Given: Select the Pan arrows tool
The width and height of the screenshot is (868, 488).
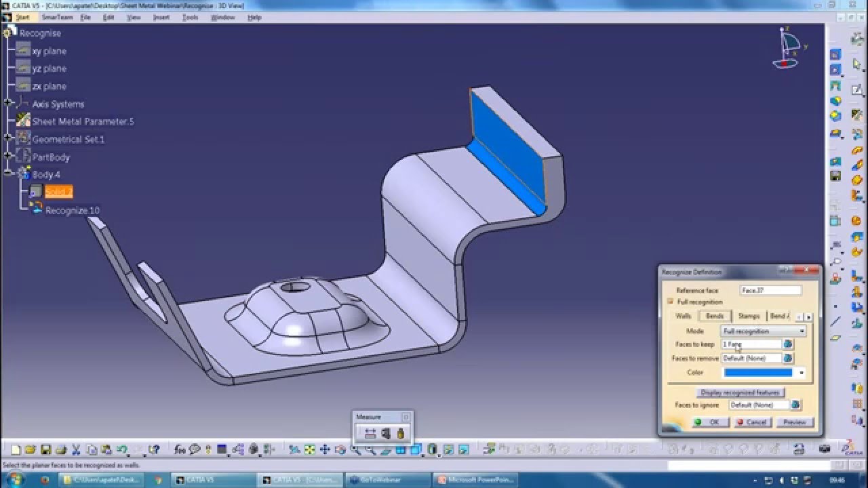Looking at the screenshot, I should pos(325,449).
